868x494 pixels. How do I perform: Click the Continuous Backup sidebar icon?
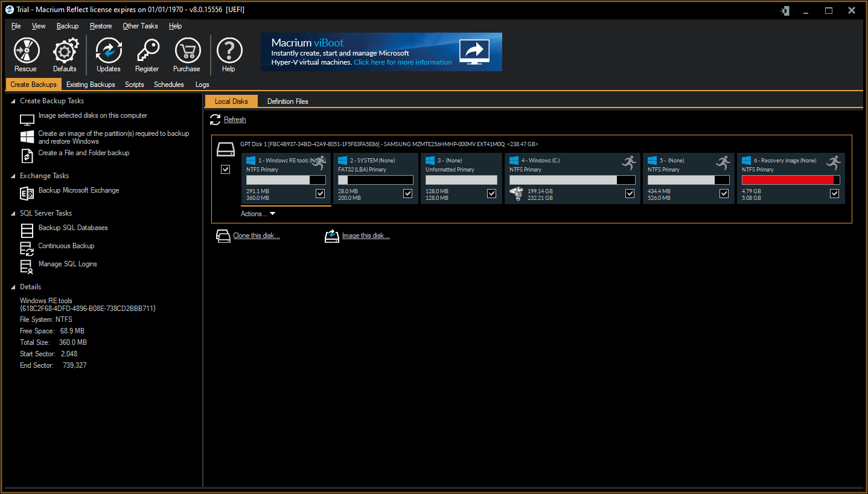pos(25,248)
